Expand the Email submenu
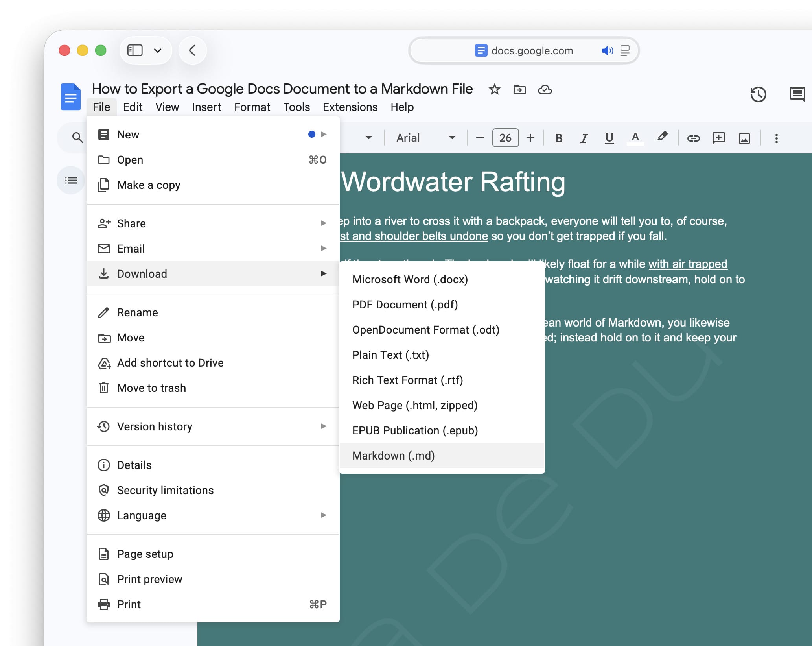Viewport: 812px width, 646px height. tap(213, 249)
